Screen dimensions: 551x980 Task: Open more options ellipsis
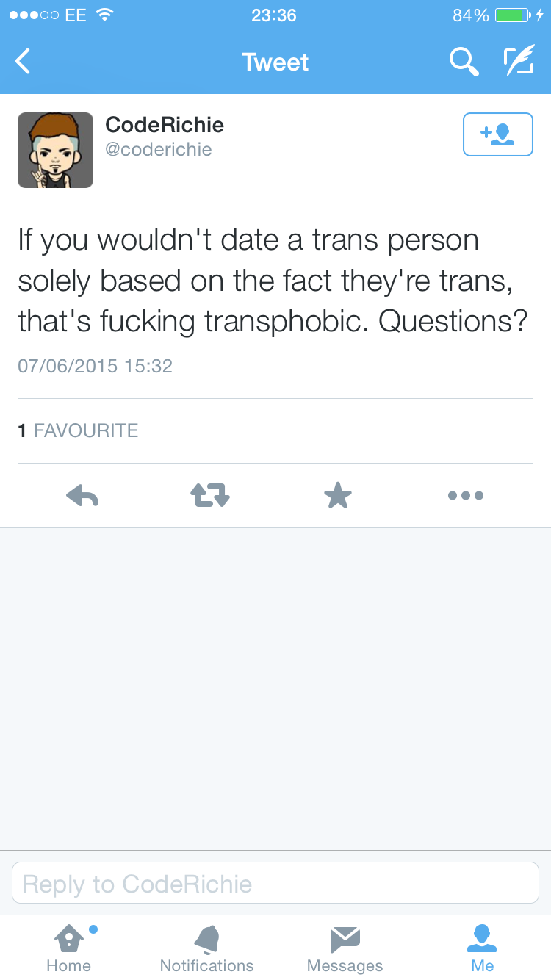click(466, 496)
